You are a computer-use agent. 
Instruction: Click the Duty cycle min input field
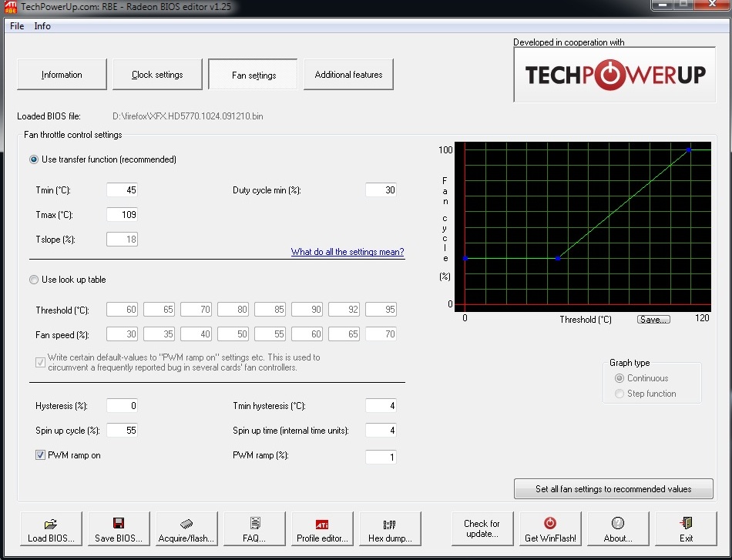381,190
